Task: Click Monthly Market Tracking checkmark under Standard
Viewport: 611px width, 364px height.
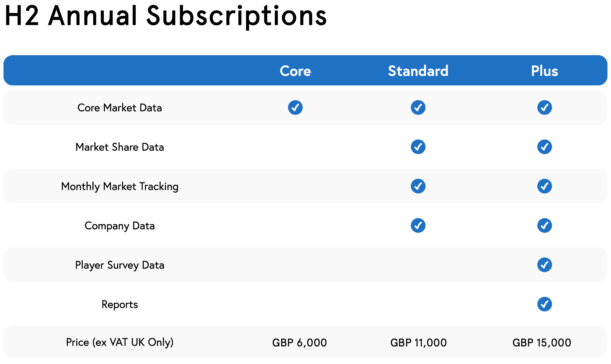Action: (x=418, y=186)
